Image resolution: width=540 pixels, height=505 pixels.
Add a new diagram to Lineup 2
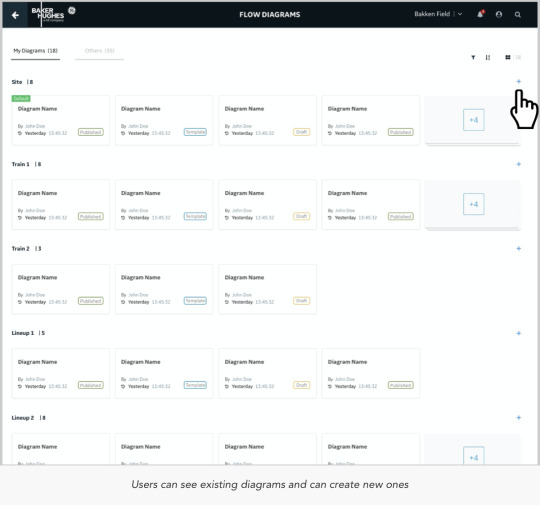pyautogui.click(x=519, y=418)
